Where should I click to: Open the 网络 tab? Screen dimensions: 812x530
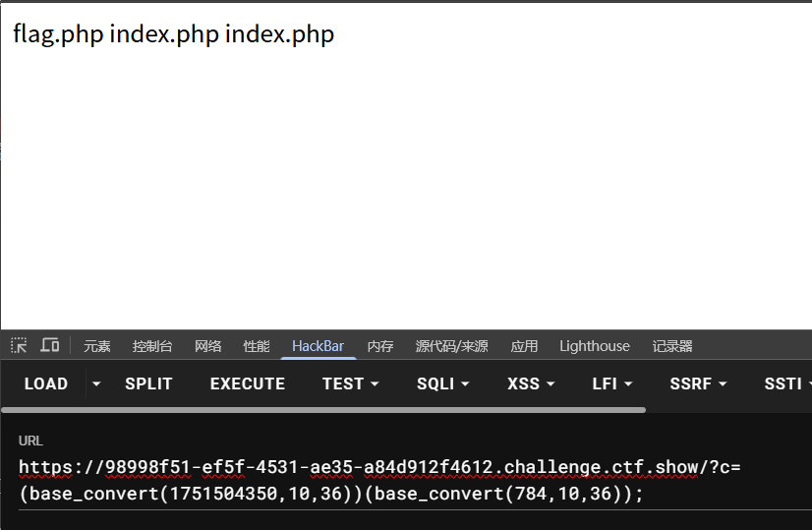click(x=208, y=346)
